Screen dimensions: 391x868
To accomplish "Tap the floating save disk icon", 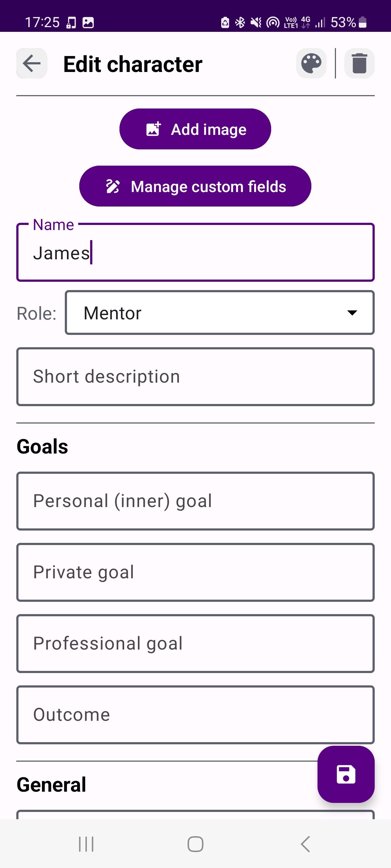I will click(346, 774).
